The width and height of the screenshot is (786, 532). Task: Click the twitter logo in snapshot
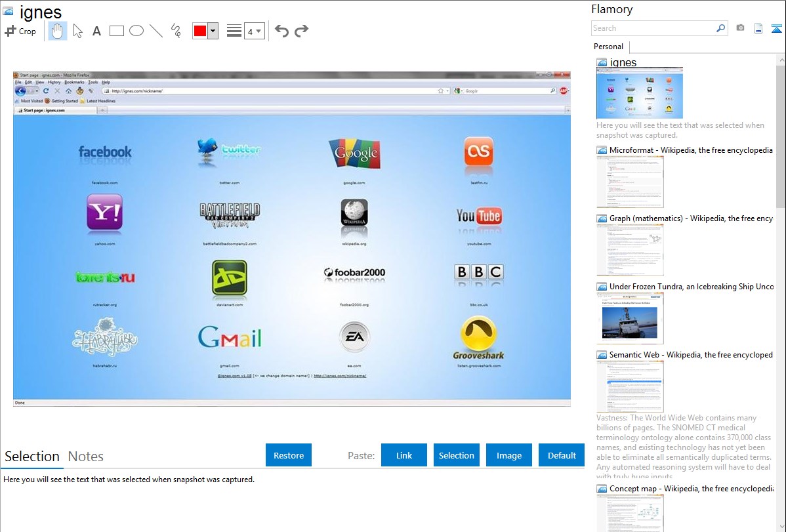coord(229,150)
